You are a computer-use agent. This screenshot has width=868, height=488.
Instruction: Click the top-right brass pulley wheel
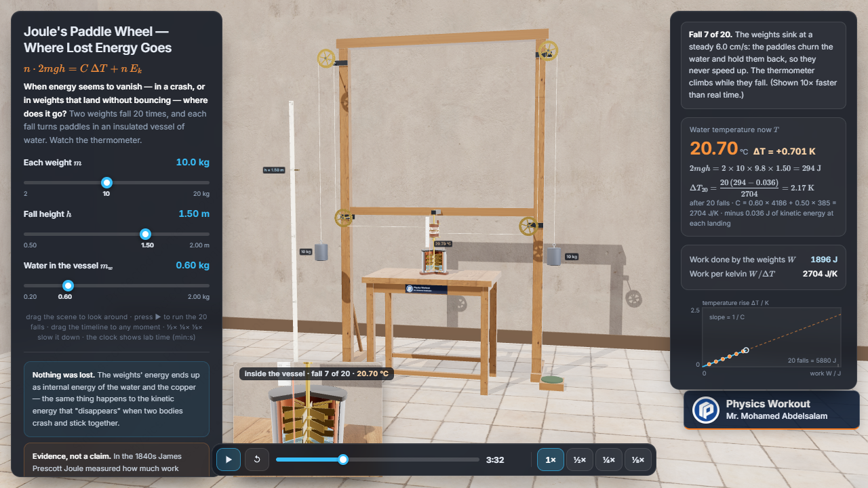pyautogui.click(x=548, y=50)
